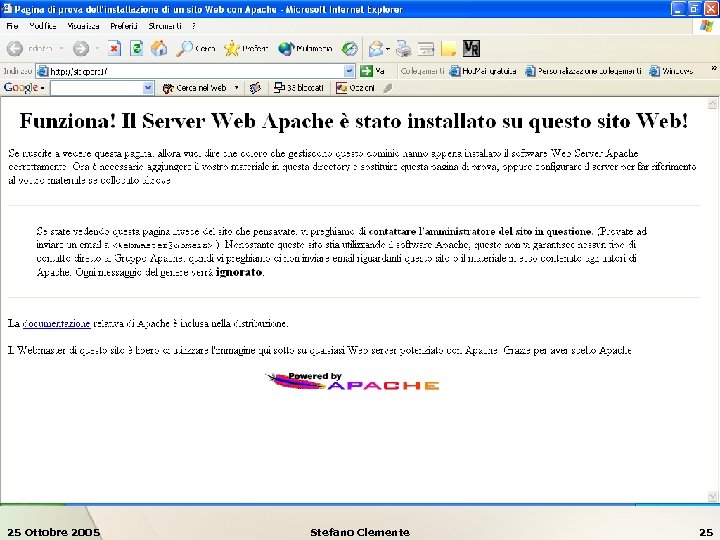This screenshot has width=720, height=540.
Task: Open the File menu
Action: [x=12, y=26]
